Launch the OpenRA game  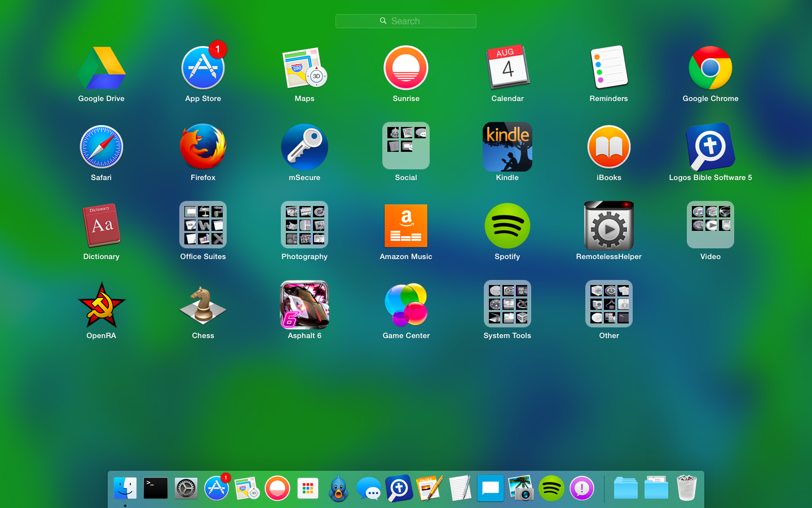coord(101,305)
